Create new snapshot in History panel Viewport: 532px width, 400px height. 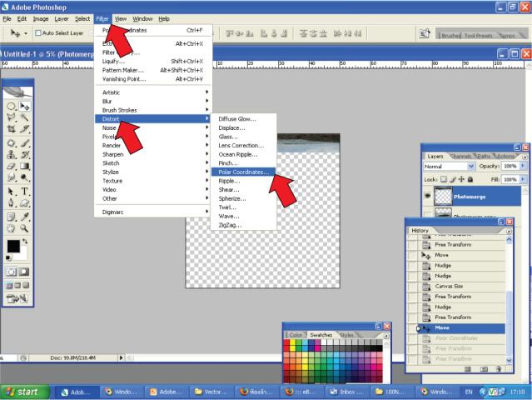coord(484,369)
